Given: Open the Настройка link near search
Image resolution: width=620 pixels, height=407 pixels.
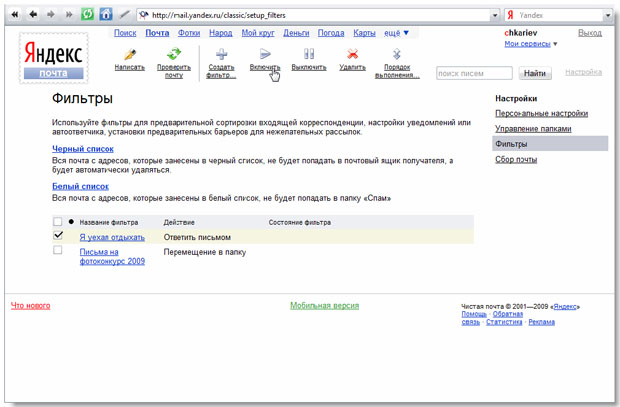Looking at the screenshot, I should (x=583, y=72).
